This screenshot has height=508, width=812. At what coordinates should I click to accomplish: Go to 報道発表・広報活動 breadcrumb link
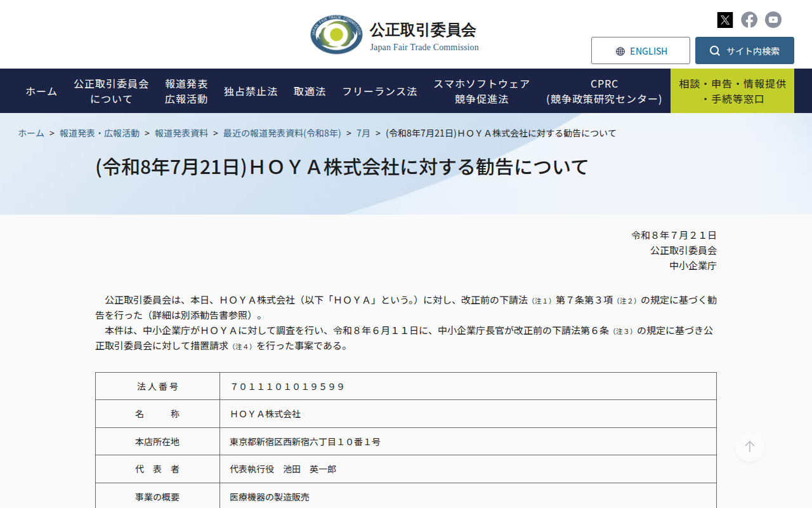[x=100, y=133]
